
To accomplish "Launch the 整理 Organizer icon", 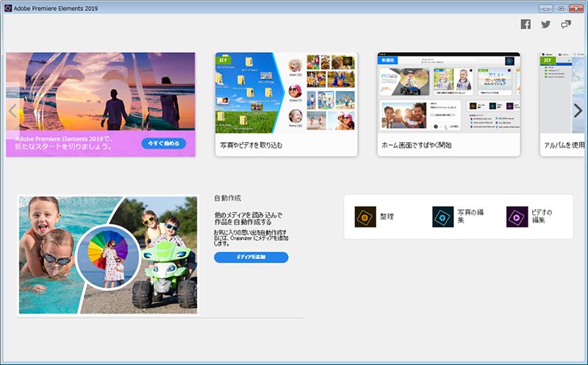I will click(365, 216).
